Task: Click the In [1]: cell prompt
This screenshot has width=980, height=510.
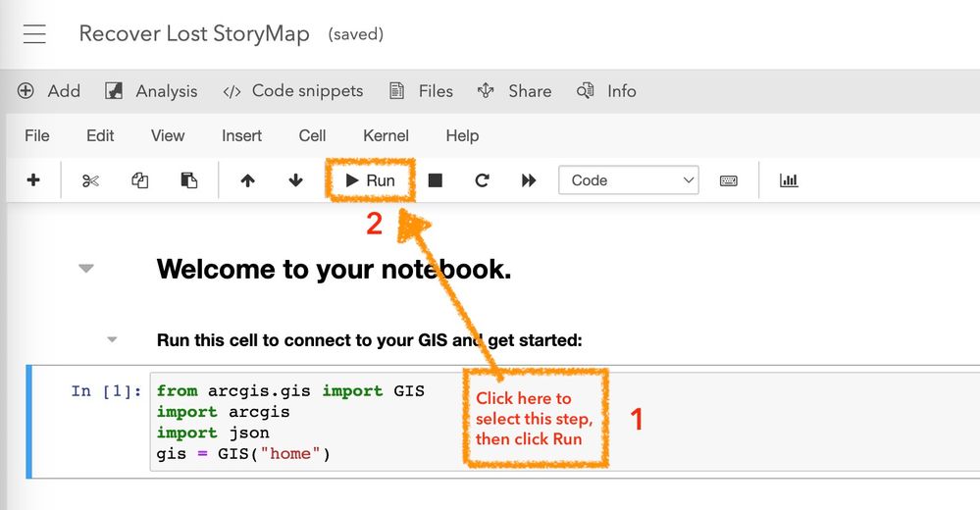Action: tap(106, 391)
